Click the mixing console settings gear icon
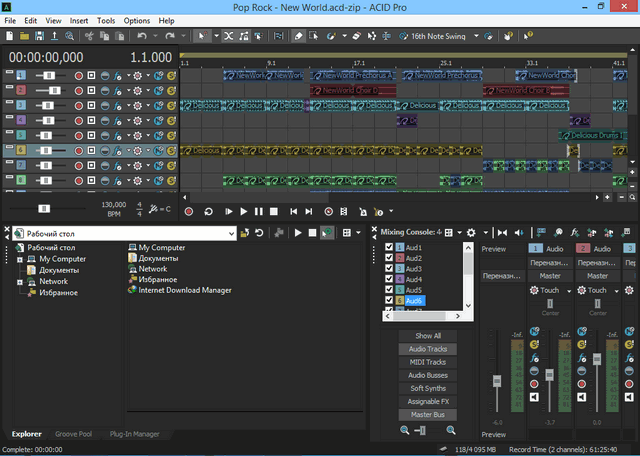This screenshot has height=456, width=640. coord(471,232)
